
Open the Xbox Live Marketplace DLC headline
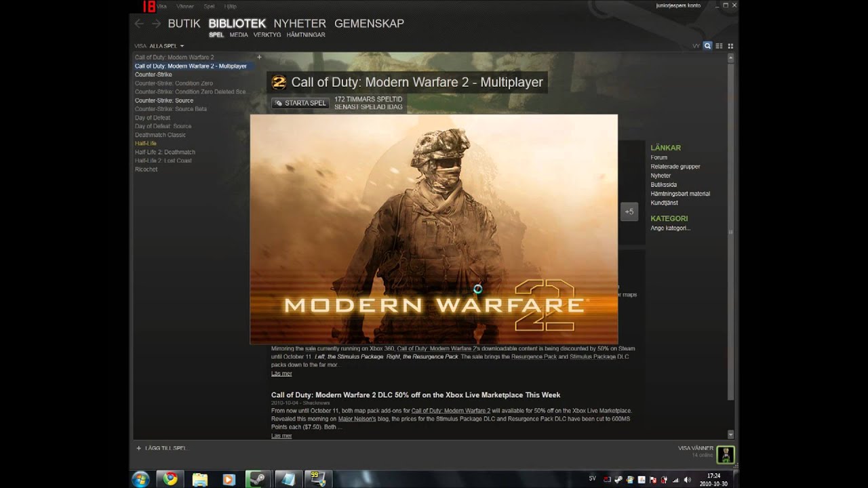click(x=416, y=394)
